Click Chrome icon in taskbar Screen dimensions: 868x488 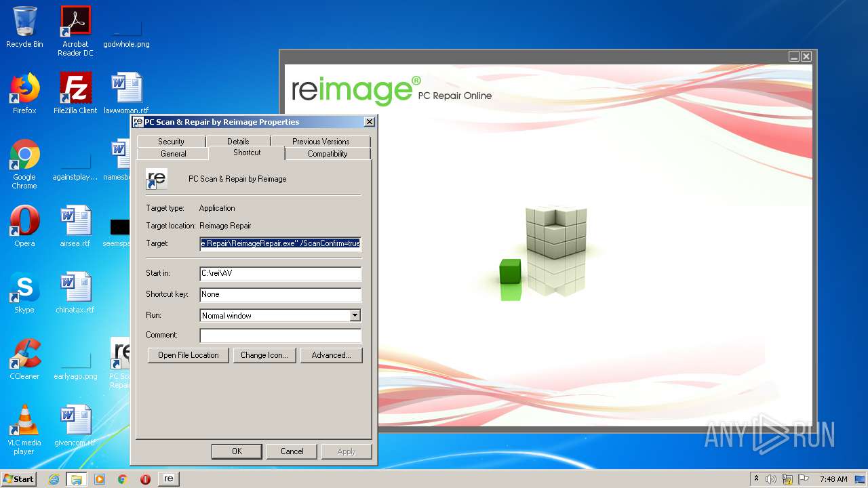[x=122, y=479]
